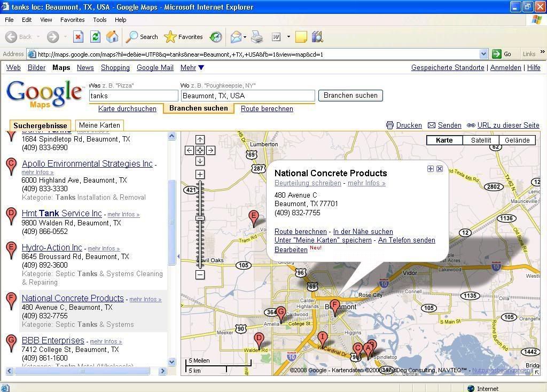
Task: Click the results horizontal scrollbar thumb
Action: (x=82, y=371)
